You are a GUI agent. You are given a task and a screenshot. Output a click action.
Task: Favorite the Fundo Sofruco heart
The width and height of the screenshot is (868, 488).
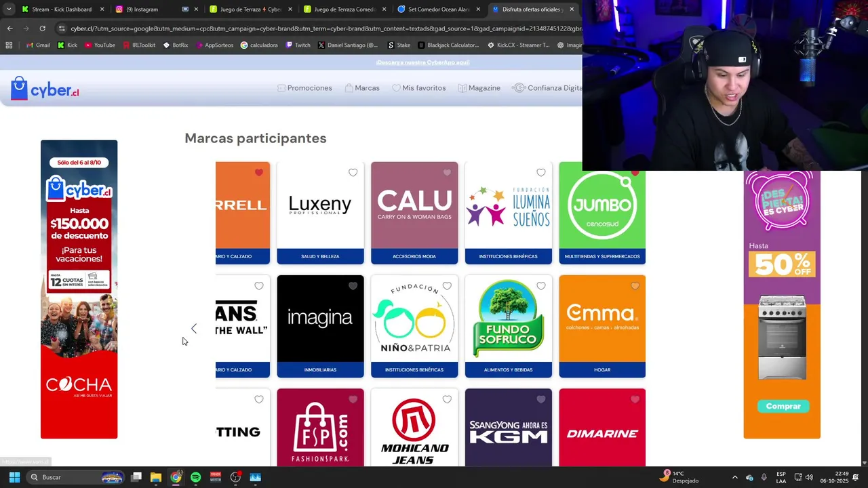pos(540,286)
